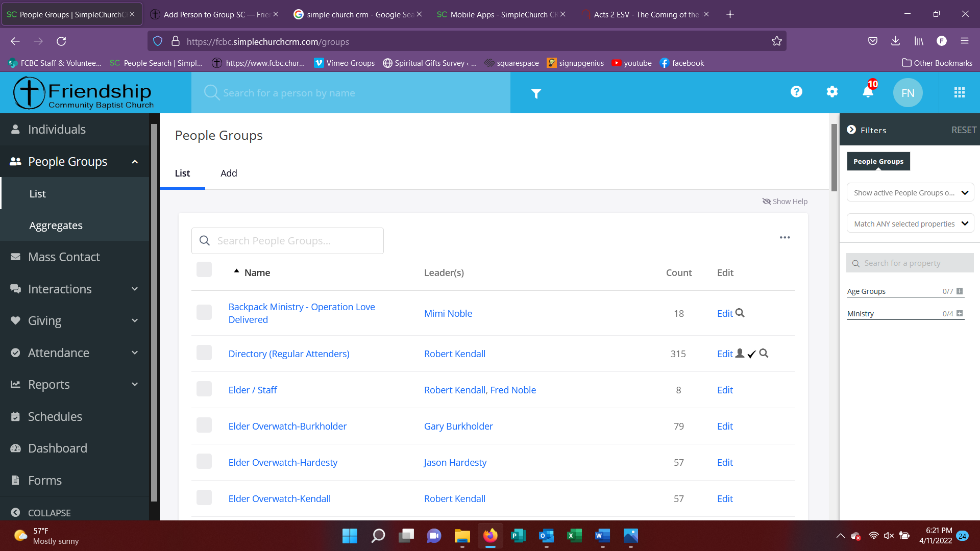Click the three-dots options menu
This screenshot has height=551, width=980.
click(x=785, y=238)
